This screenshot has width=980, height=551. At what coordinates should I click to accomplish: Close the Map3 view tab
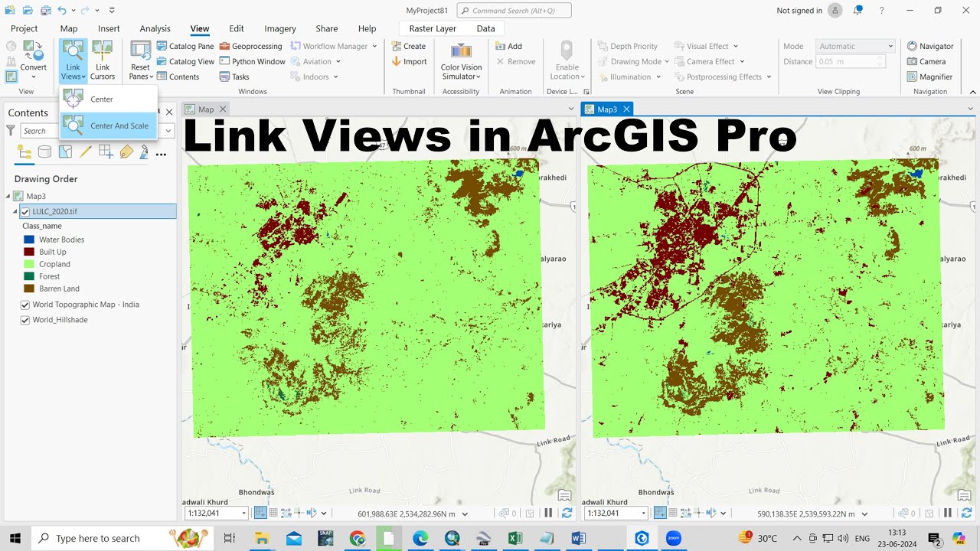tap(626, 109)
